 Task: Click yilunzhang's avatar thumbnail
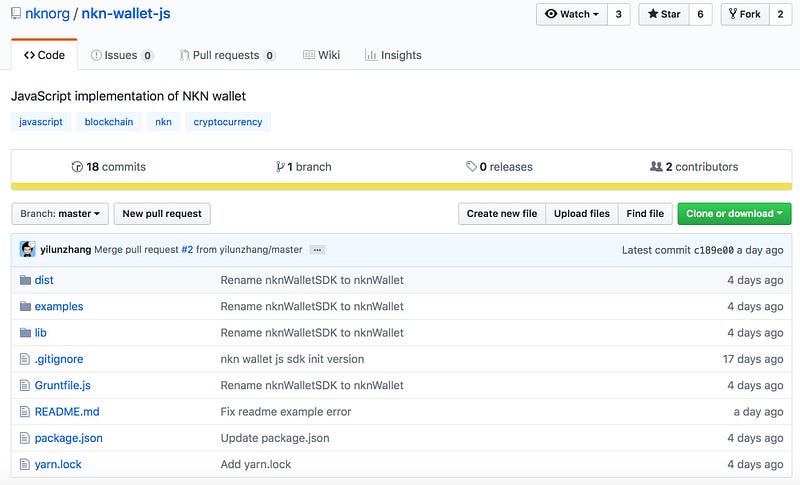coord(28,249)
